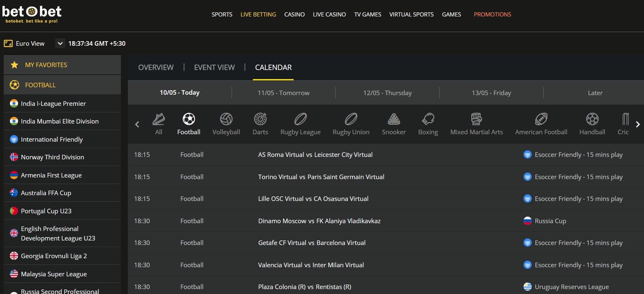This screenshot has width=644, height=294.
Task: Select the Boxing glove icon
Action: pyautogui.click(x=428, y=119)
